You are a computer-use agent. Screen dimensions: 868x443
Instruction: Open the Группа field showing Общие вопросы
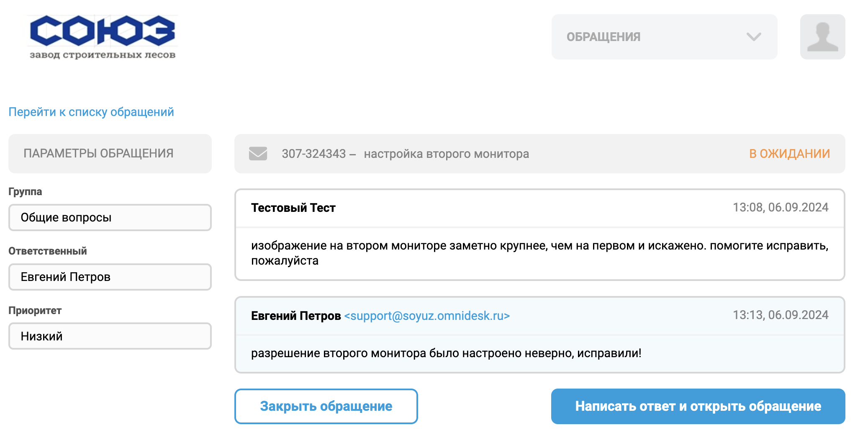(x=110, y=217)
